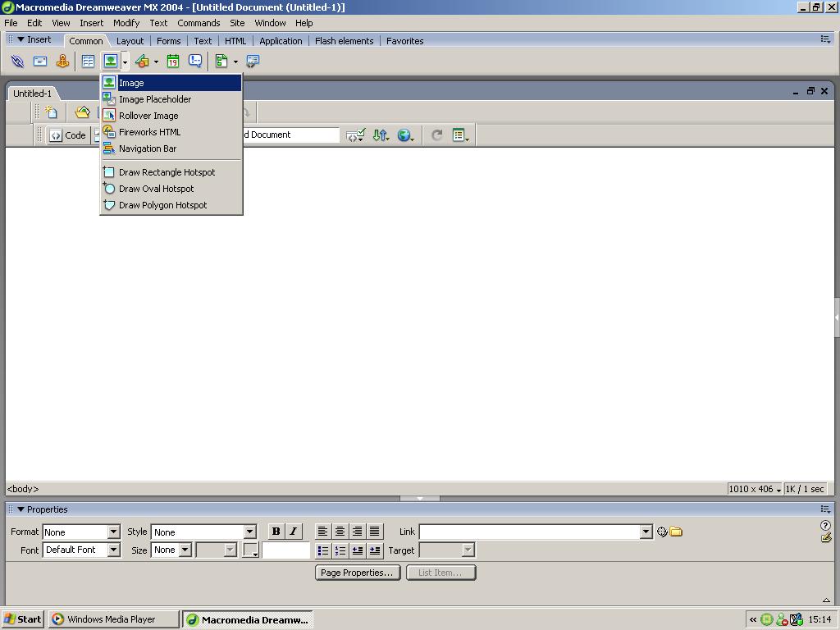
Task: Click the Link input field
Action: pos(529,532)
